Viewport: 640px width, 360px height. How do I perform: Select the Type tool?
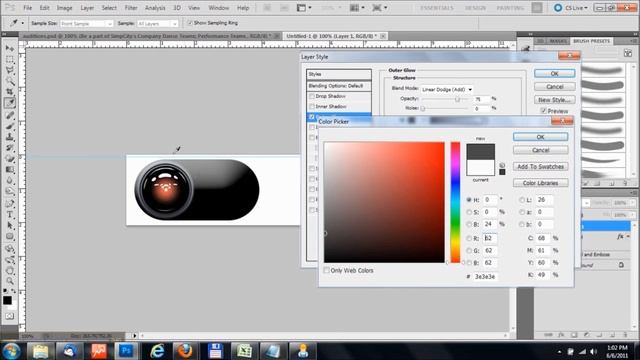9,215
